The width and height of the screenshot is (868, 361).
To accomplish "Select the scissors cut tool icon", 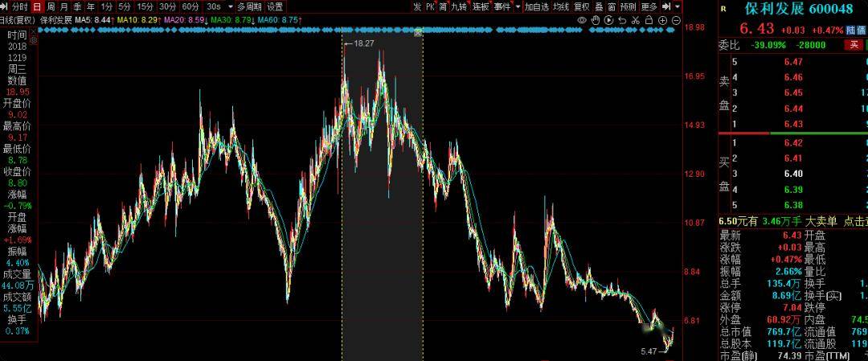I will [x=636, y=20].
